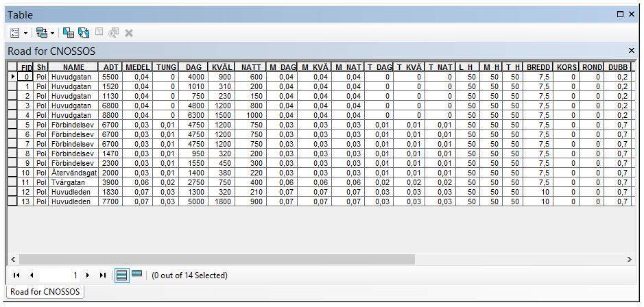Select the FID column header
Viewport: 644px width, 307px height.
[x=26, y=67]
